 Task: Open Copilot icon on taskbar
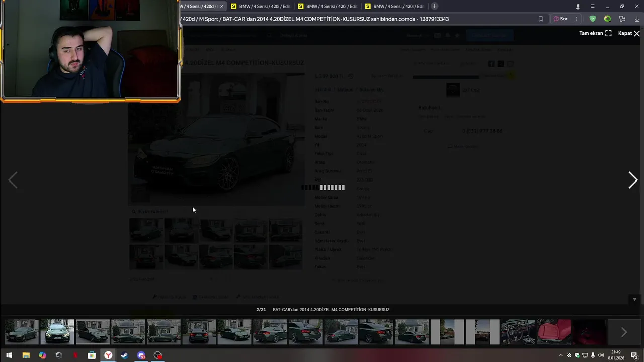point(42,355)
